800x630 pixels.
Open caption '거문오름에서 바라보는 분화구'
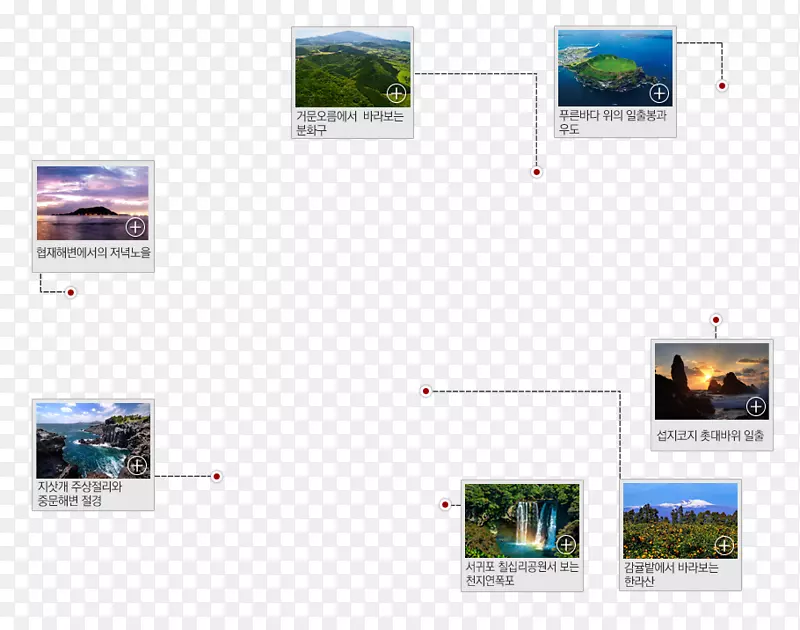(x=349, y=123)
